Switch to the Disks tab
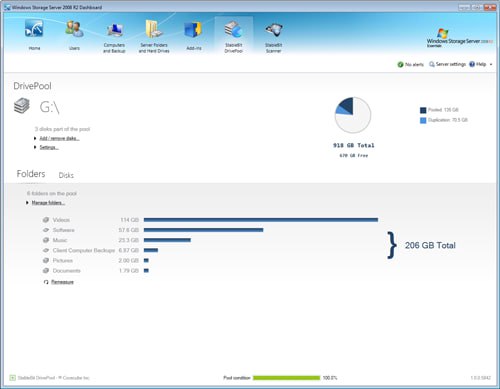The width and height of the screenshot is (500, 389). point(66,175)
